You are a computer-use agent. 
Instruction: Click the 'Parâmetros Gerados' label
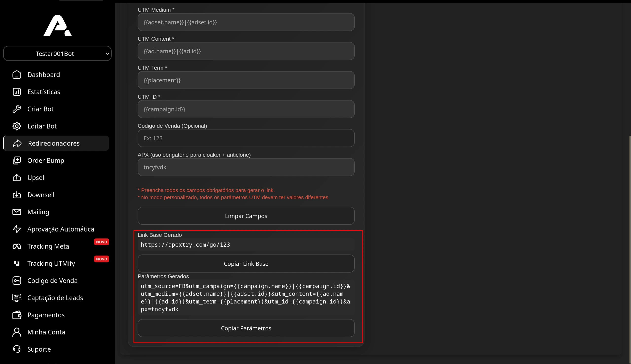(163, 276)
